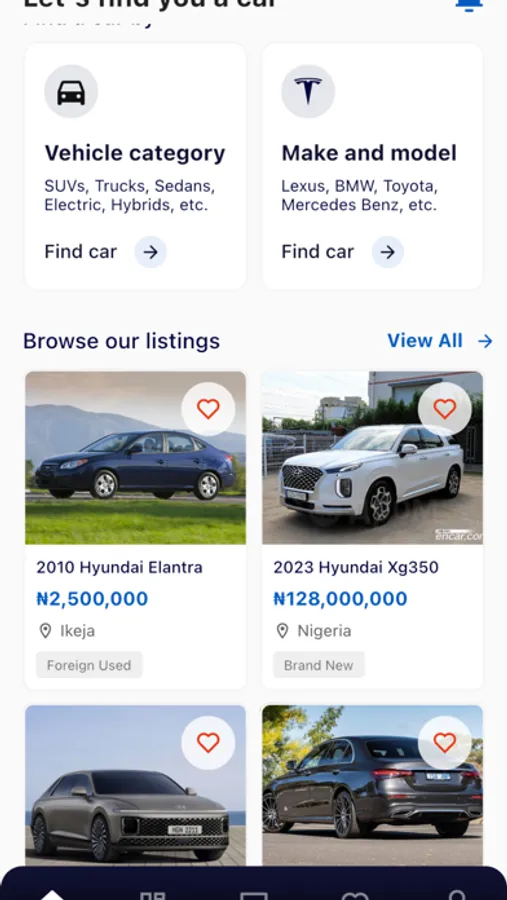Click the Foreign Used tag

pos(89,665)
